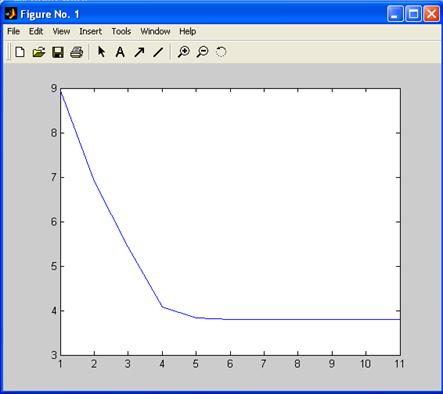Open the Edit menu
Image resolution: width=443 pixels, height=394 pixels.
coord(36,31)
